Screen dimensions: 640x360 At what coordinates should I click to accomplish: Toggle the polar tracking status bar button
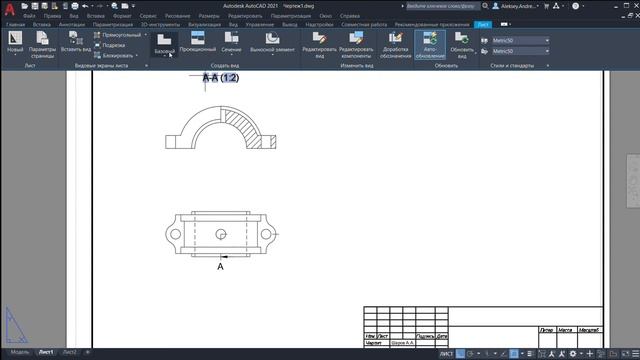pyautogui.click(x=470, y=354)
